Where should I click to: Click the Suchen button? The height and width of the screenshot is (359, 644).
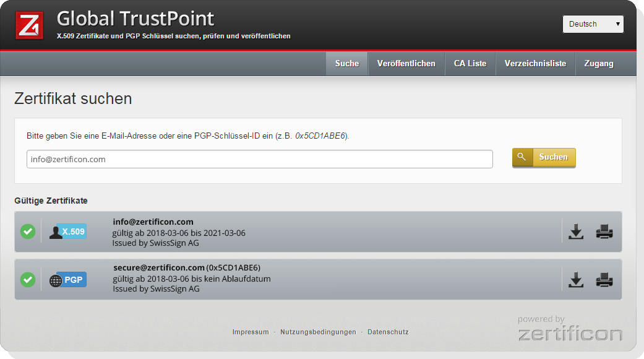(x=544, y=157)
